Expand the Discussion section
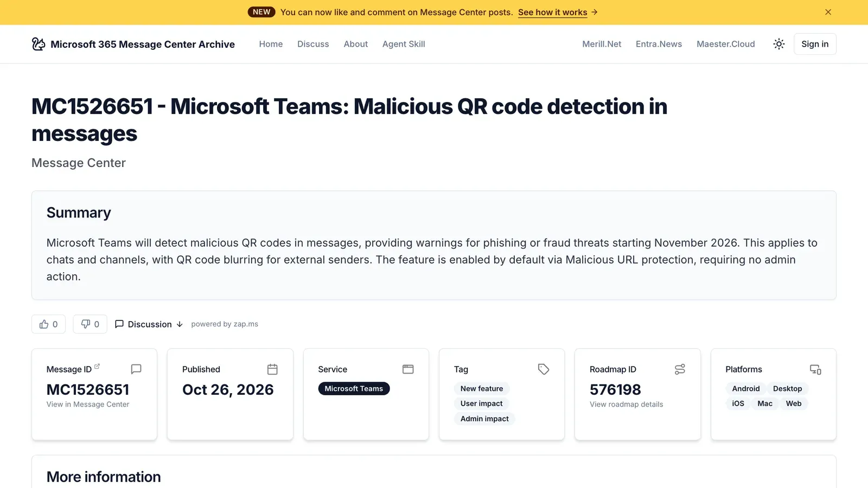 149,324
